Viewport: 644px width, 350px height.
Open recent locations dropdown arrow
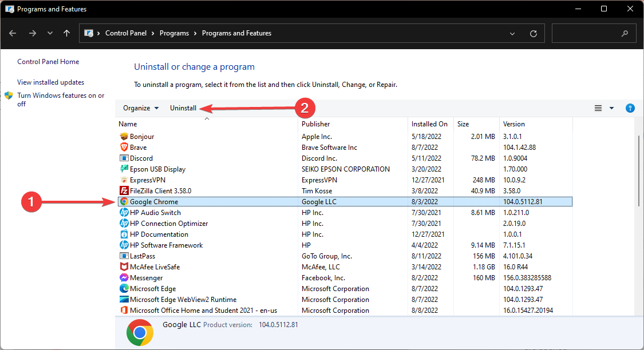coord(50,33)
